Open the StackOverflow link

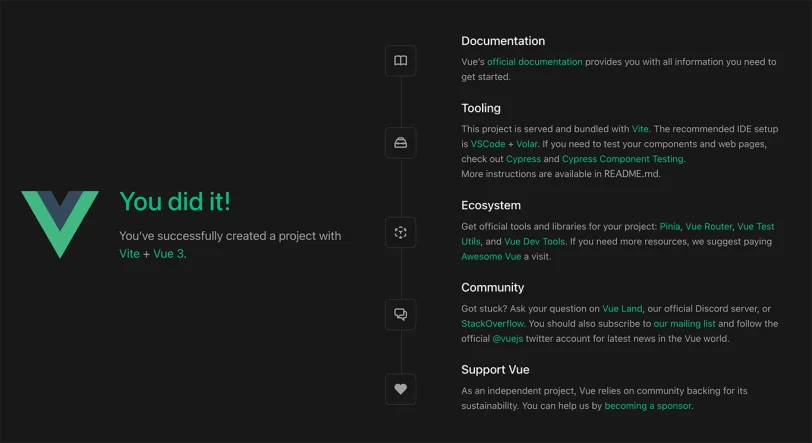pyautogui.click(x=492, y=324)
